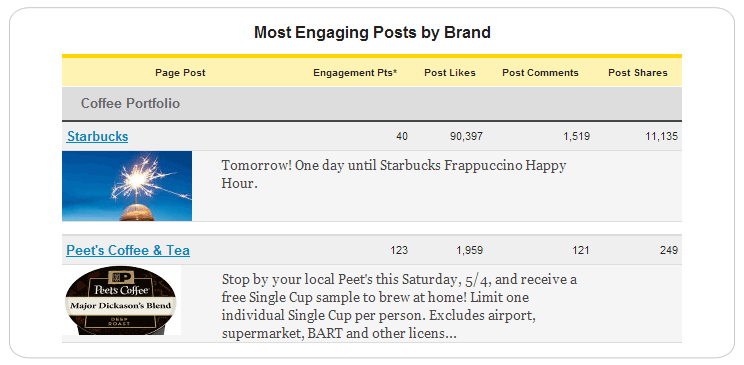Viewport: 744px width, 365px height.
Task: Select the Coffee Portfolio section heading
Action: tap(130, 103)
